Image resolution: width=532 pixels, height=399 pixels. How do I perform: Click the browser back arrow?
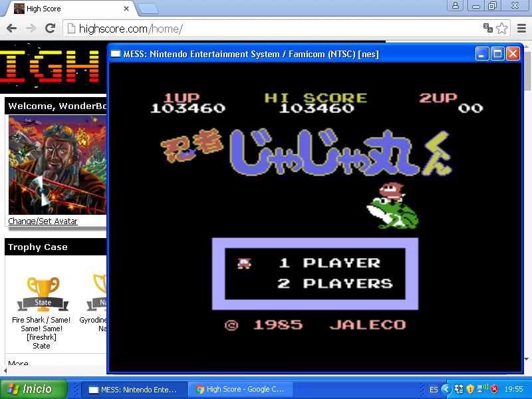[11, 28]
